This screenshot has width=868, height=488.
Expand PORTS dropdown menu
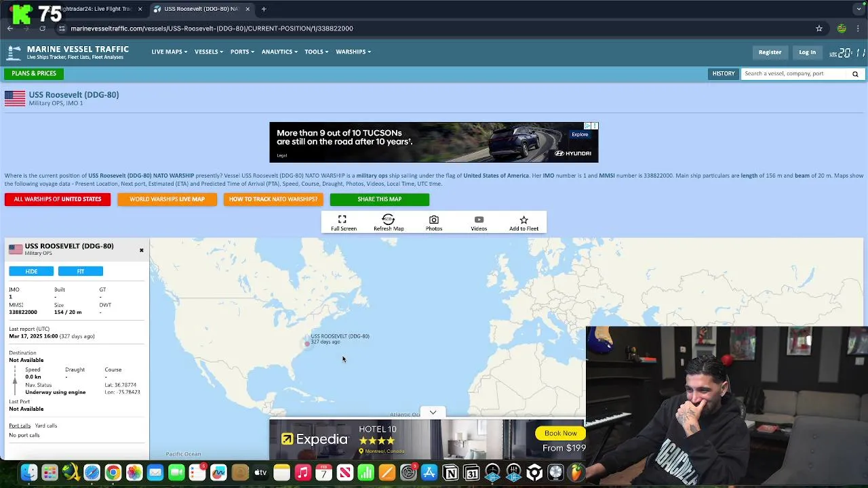coord(242,52)
